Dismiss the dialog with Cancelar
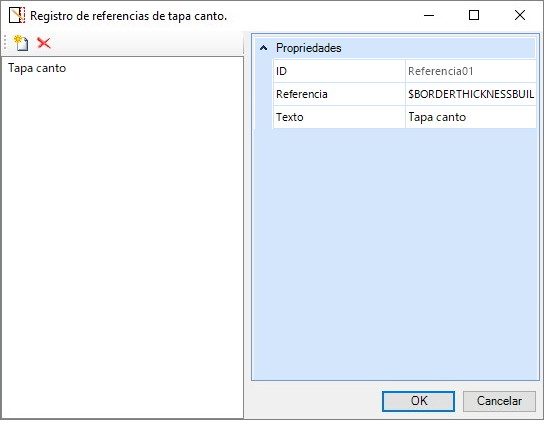549x426 pixels. point(499,401)
